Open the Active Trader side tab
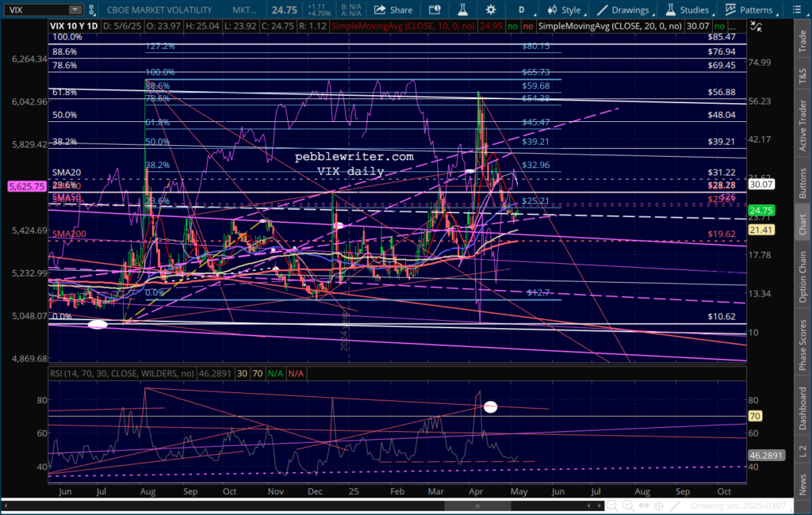 (803, 126)
